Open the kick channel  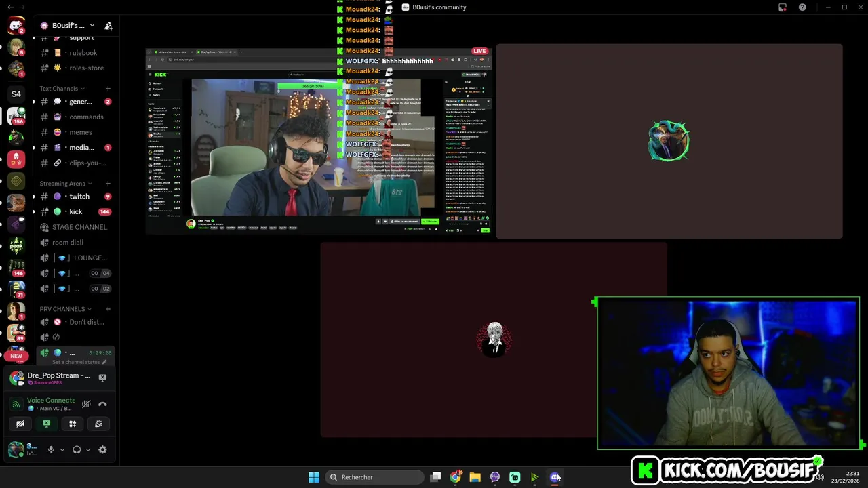(x=75, y=211)
